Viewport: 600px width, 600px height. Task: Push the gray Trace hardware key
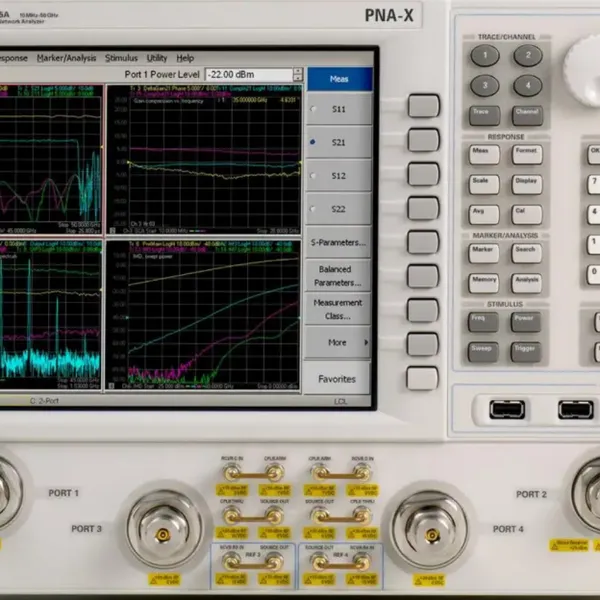tap(484, 116)
